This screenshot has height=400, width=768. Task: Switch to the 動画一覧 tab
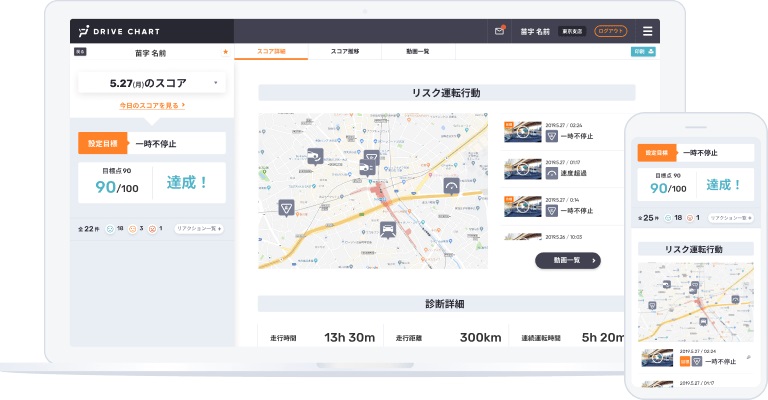418,51
